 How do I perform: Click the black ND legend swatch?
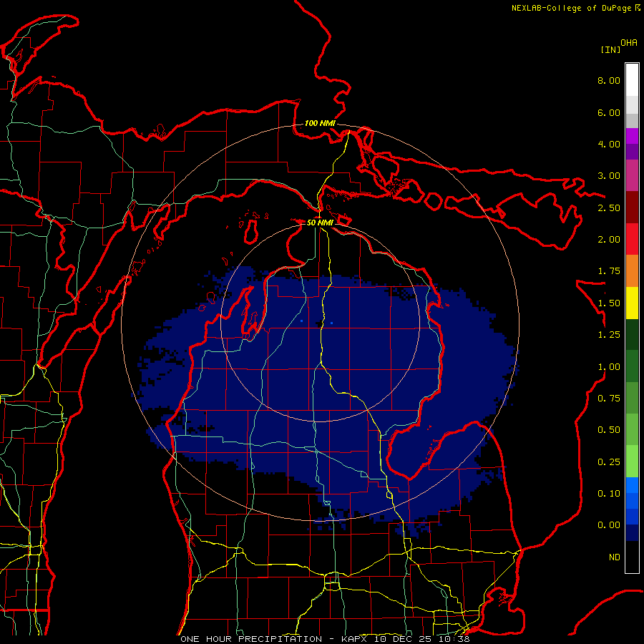(632, 557)
